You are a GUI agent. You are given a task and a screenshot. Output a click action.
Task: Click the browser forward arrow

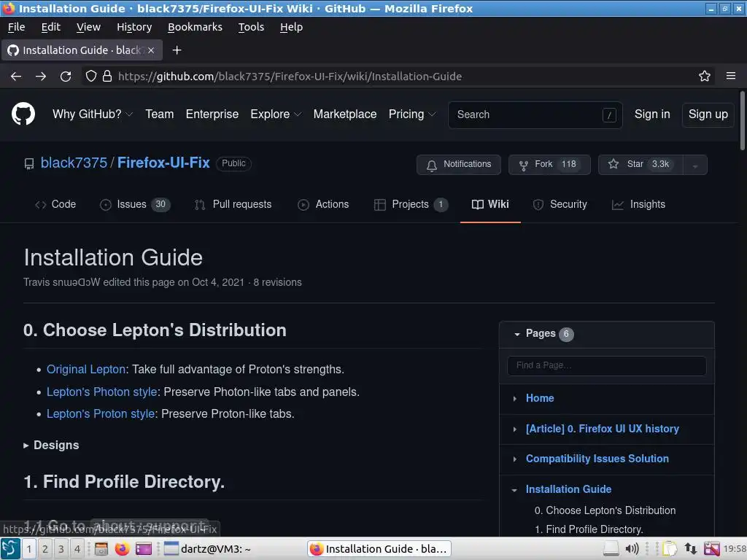(41, 76)
